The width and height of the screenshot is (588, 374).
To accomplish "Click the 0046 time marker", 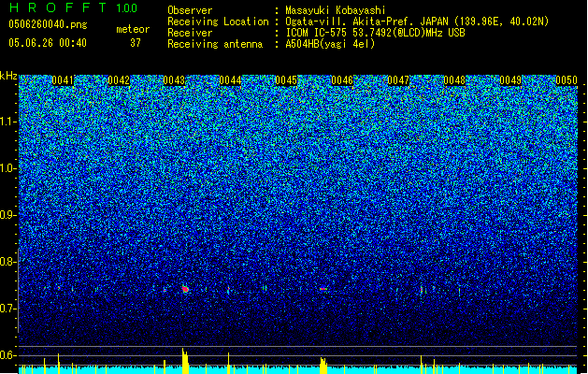I will pos(342,80).
